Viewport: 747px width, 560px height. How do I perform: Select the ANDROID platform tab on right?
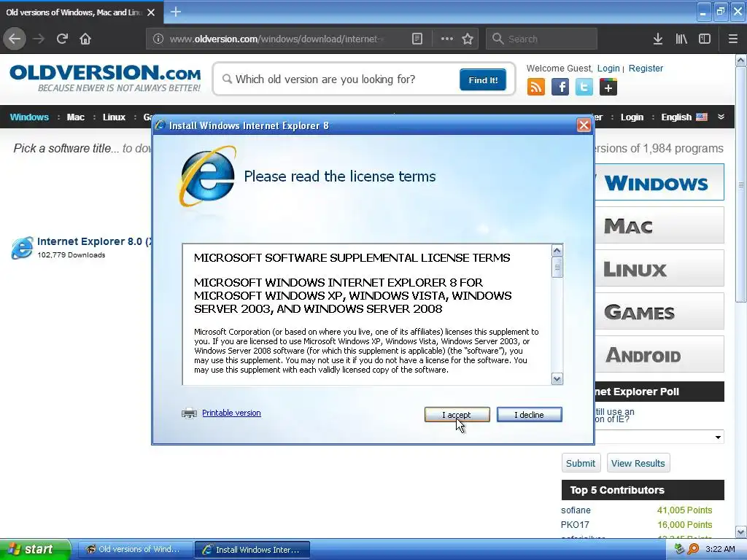659,354
